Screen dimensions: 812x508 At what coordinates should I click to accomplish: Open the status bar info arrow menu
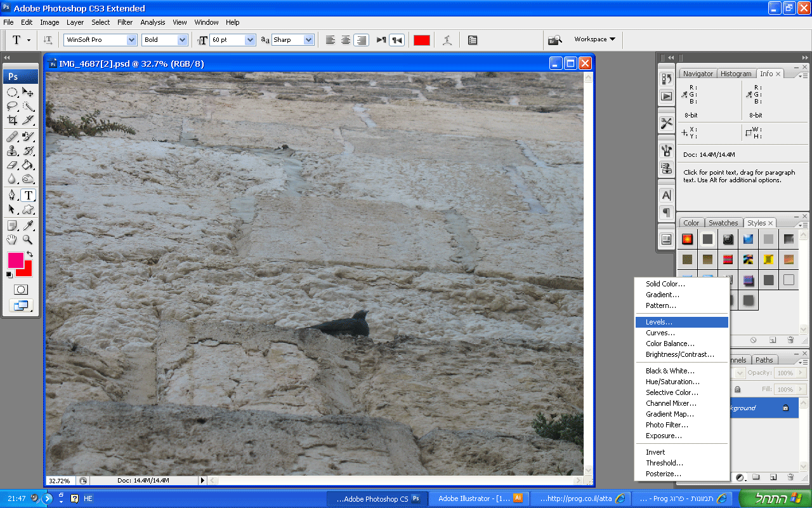pyautogui.click(x=203, y=481)
